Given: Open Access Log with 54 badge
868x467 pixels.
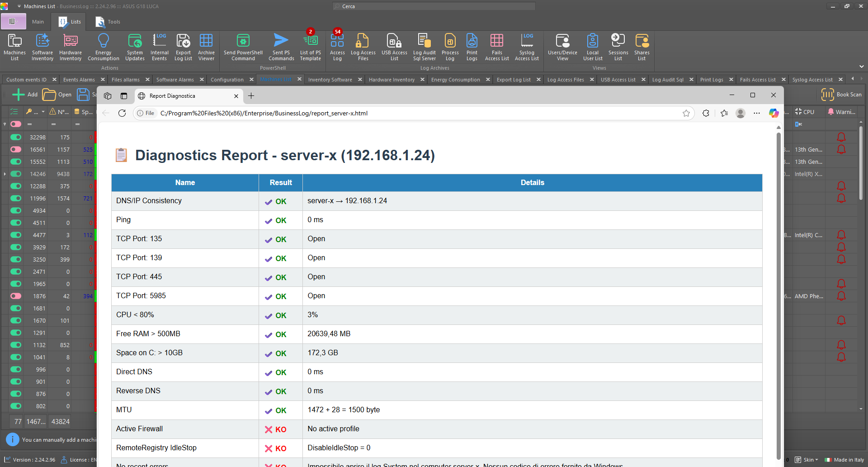Looking at the screenshot, I should (x=337, y=47).
